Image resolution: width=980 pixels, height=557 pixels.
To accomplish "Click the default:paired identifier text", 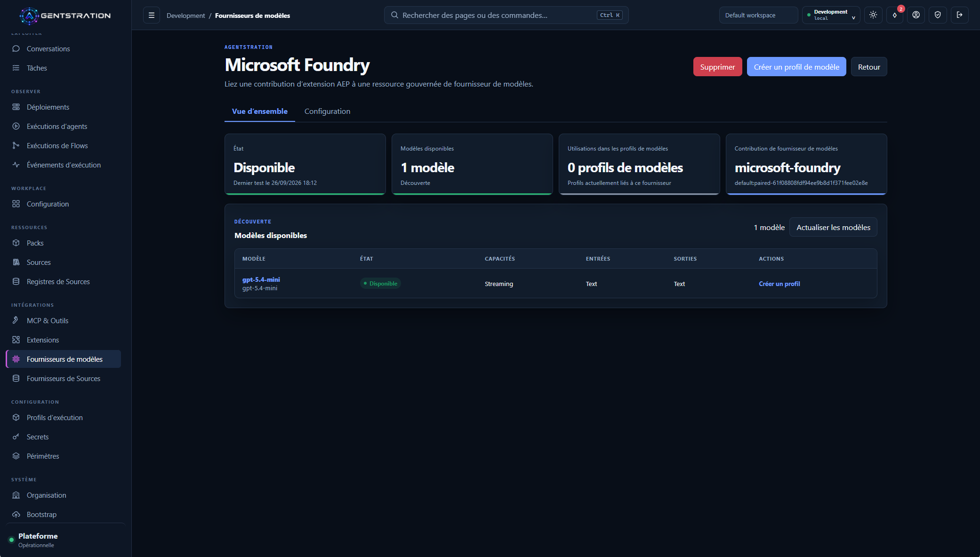I will click(x=801, y=183).
